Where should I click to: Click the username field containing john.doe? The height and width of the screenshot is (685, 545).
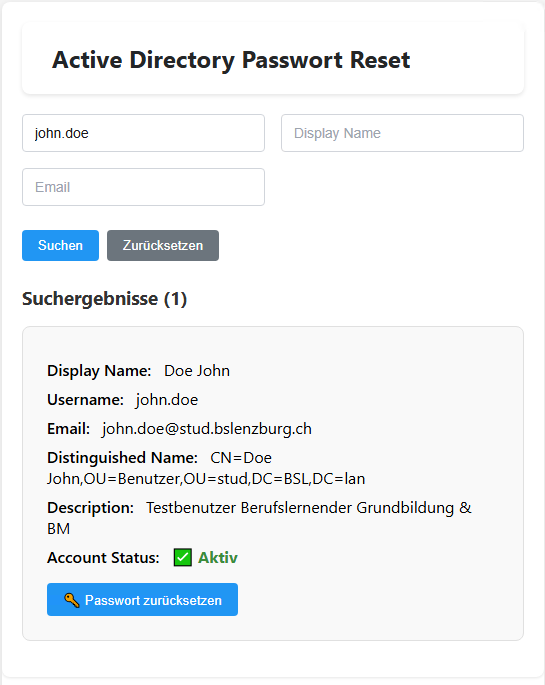(x=143, y=133)
